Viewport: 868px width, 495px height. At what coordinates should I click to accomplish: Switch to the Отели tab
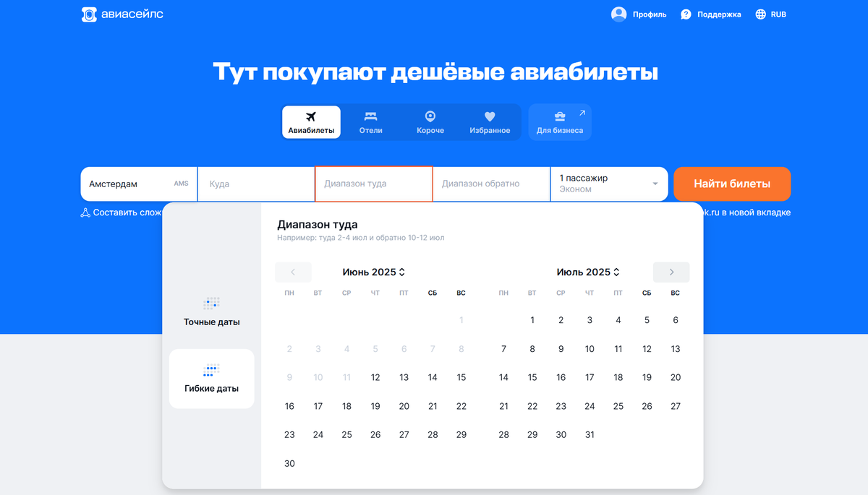370,122
